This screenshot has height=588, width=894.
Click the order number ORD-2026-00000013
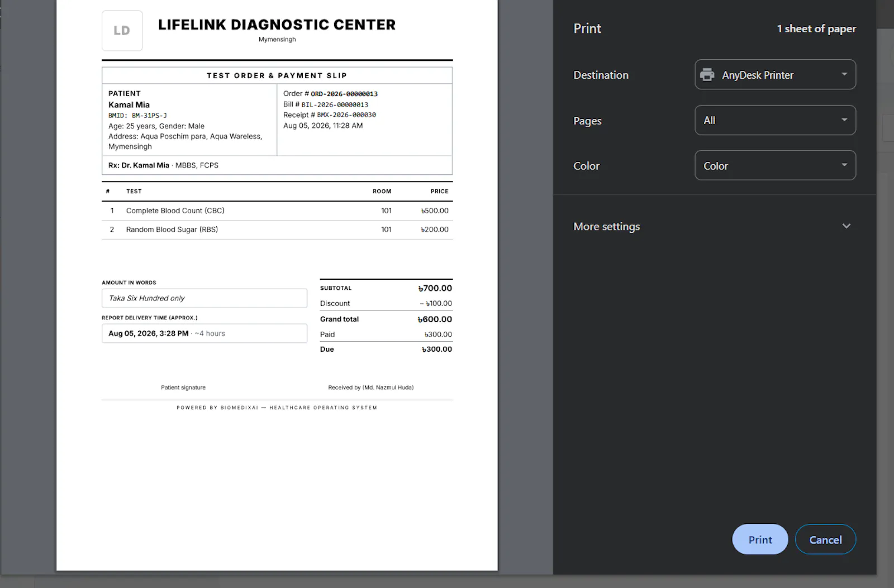tap(344, 94)
